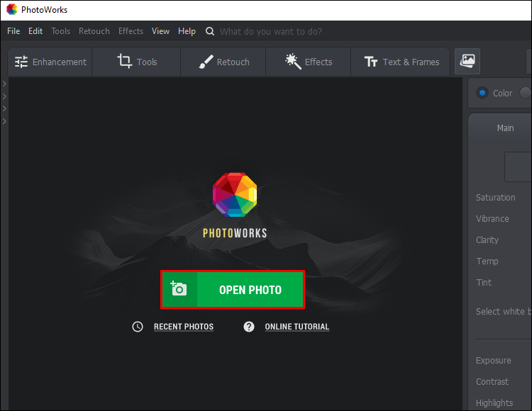The image size is (532, 411).
Task: Open the Text & Frames tab
Action: (x=401, y=62)
